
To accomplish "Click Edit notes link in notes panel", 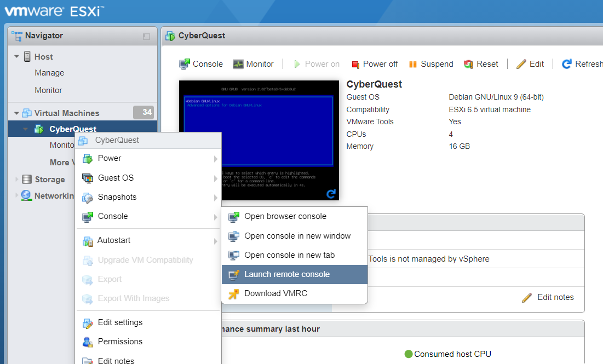I will pos(548,298).
